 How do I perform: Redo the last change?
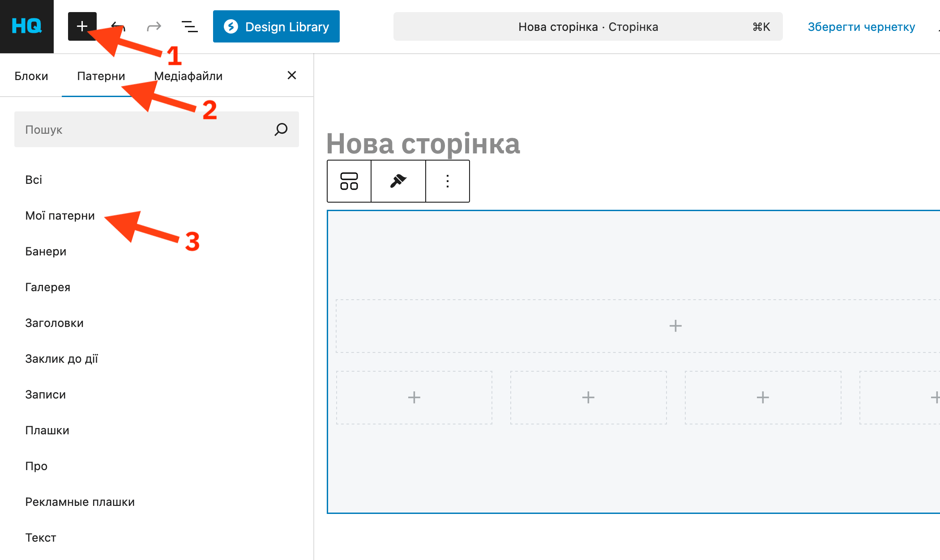pyautogui.click(x=154, y=27)
